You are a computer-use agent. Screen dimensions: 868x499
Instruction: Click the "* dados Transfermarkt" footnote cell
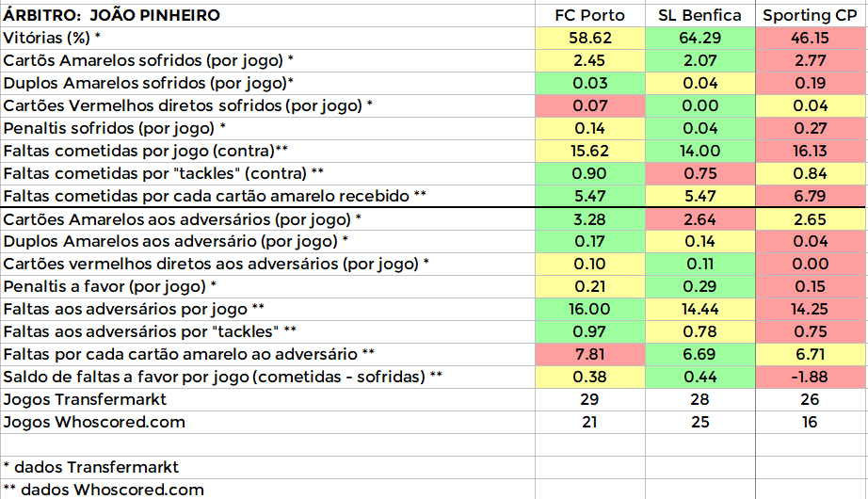(x=90, y=467)
